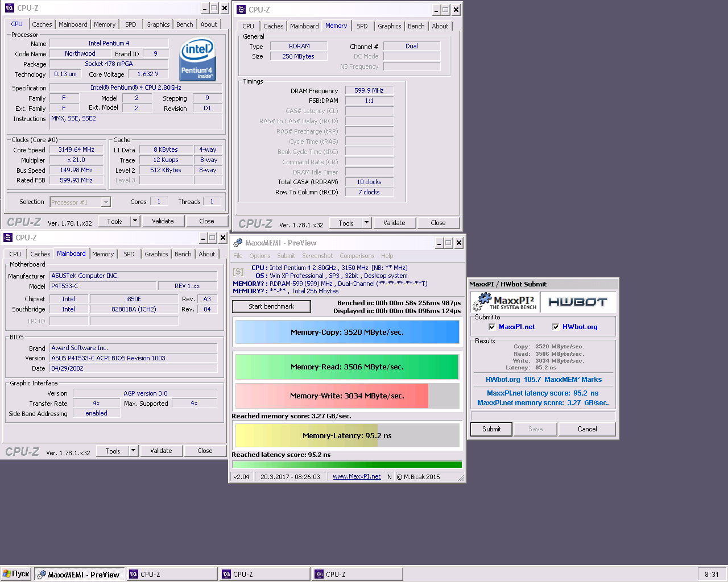Click the MaxxPI² system bench logo
The image size is (728, 582).
click(505, 302)
